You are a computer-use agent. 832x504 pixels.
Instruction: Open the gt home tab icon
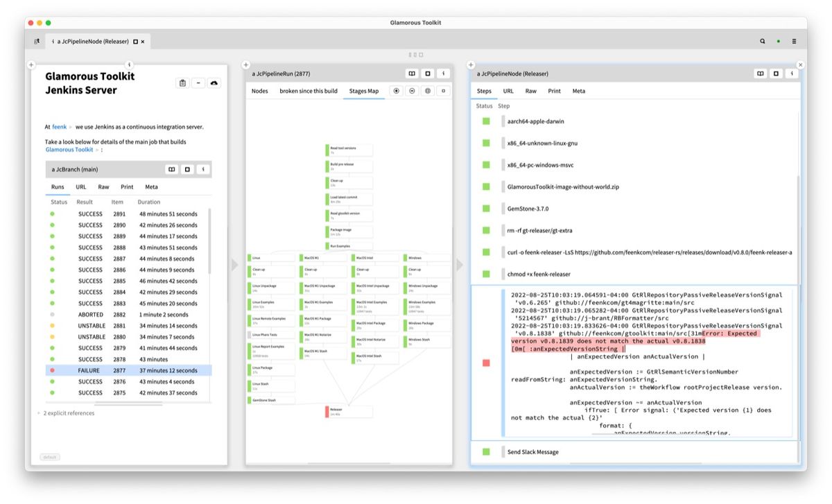[x=37, y=42]
